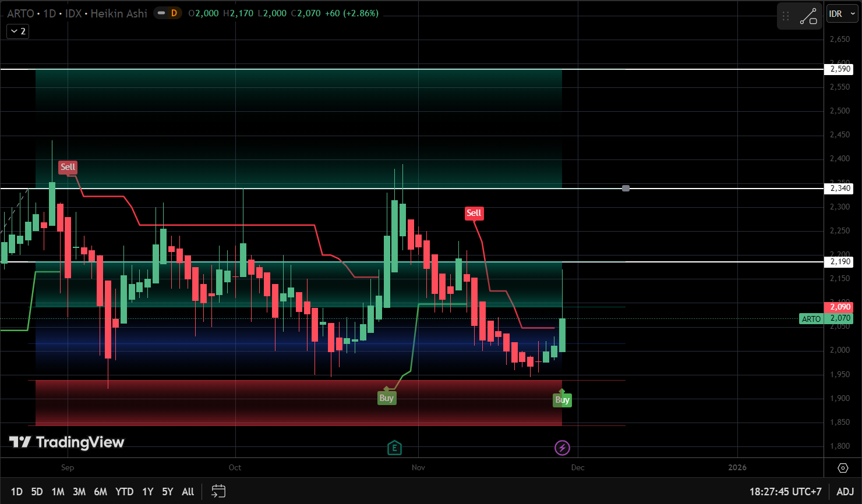The image size is (862, 504).
Task: Grab the gray handle on 2,340 line
Action: [626, 188]
